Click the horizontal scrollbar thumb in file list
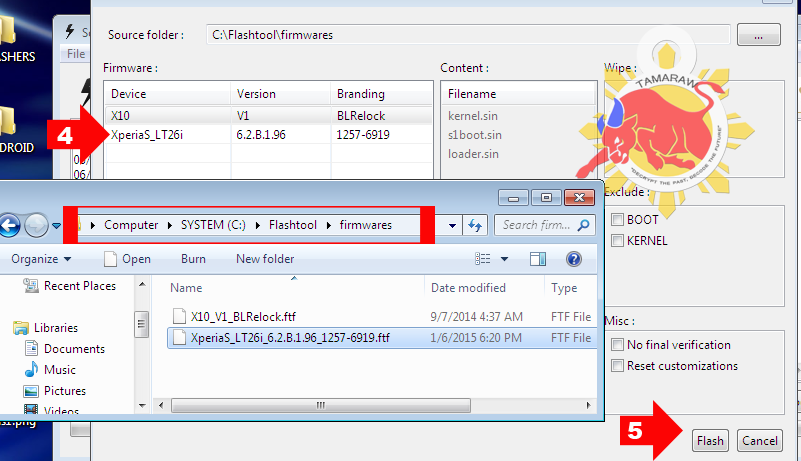The image size is (801, 461). [321, 405]
